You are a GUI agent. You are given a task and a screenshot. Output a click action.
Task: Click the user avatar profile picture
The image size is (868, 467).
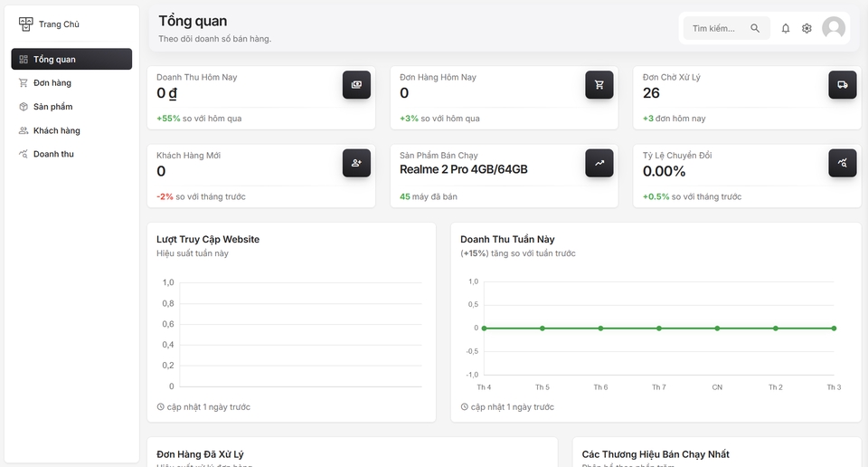coord(833,29)
